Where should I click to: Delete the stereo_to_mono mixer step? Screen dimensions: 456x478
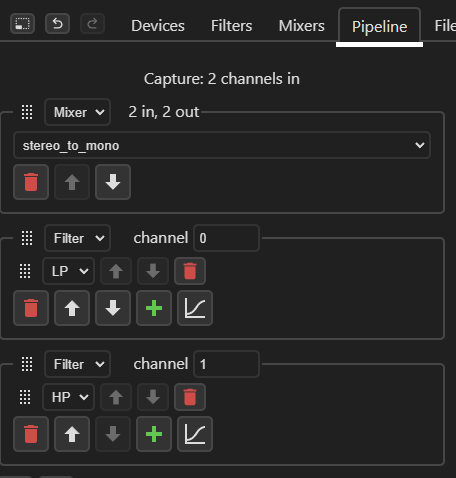[31, 182]
